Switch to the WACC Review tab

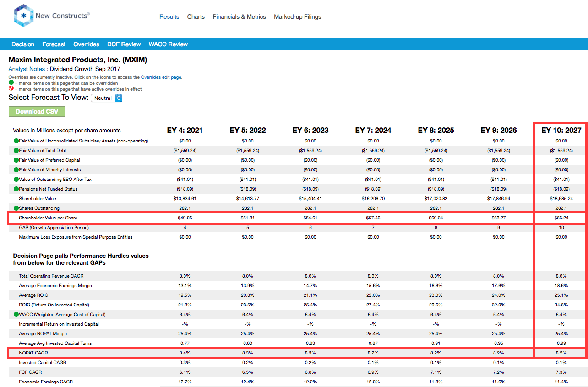168,44
